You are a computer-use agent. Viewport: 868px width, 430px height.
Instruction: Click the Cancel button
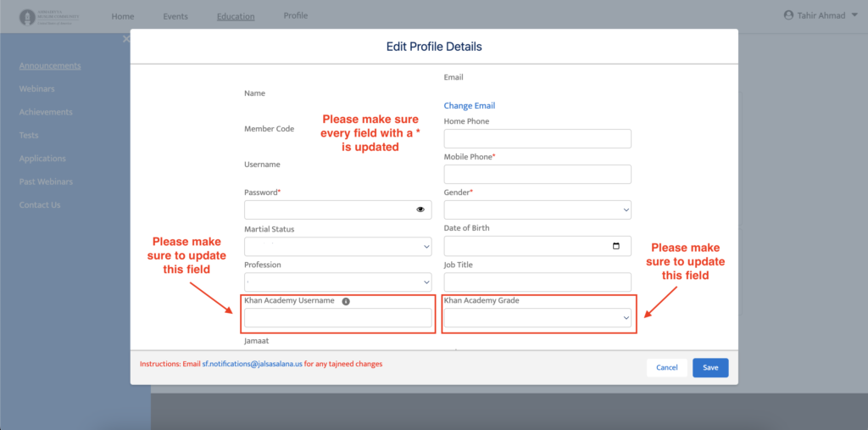pyautogui.click(x=667, y=368)
